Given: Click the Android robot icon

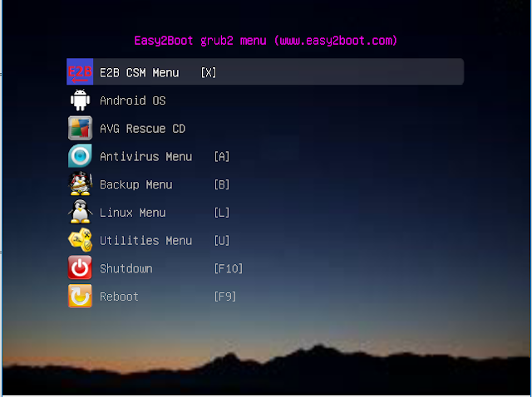Looking at the screenshot, I should tap(80, 100).
